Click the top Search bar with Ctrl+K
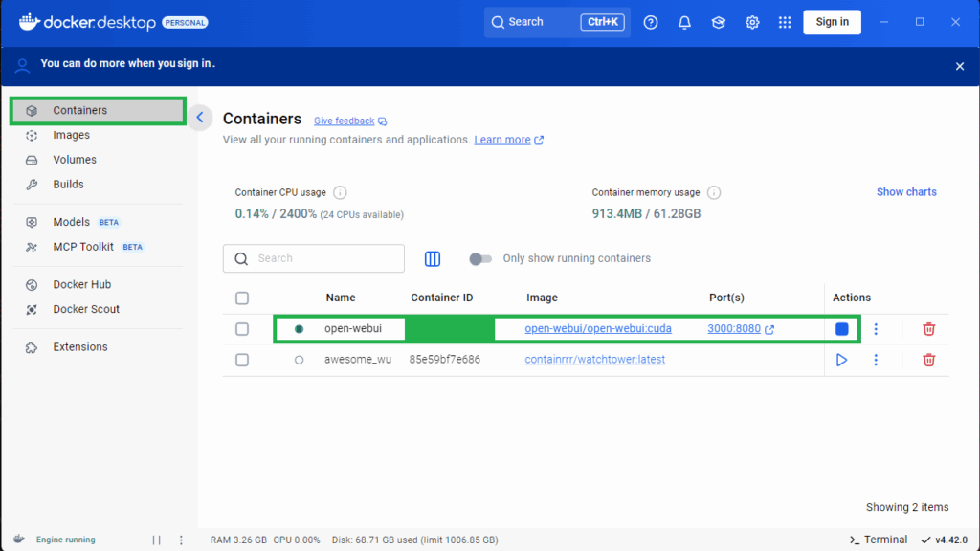The width and height of the screenshot is (980, 551). coord(557,23)
